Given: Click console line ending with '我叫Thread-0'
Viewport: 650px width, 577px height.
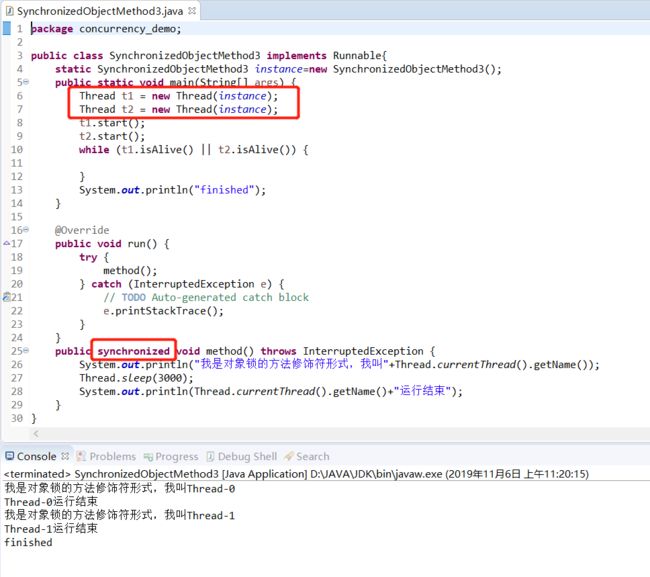Looking at the screenshot, I should 120,488.
